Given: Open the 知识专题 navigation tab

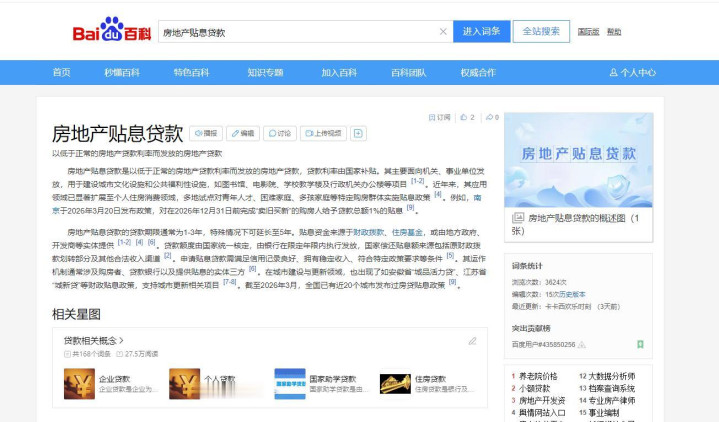Looking at the screenshot, I should click(x=265, y=72).
